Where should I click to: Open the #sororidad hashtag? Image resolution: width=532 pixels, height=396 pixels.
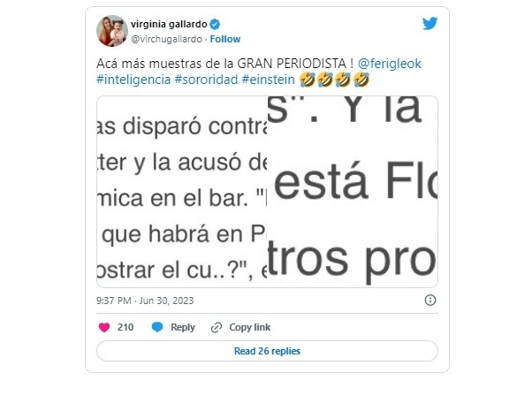pos(206,80)
